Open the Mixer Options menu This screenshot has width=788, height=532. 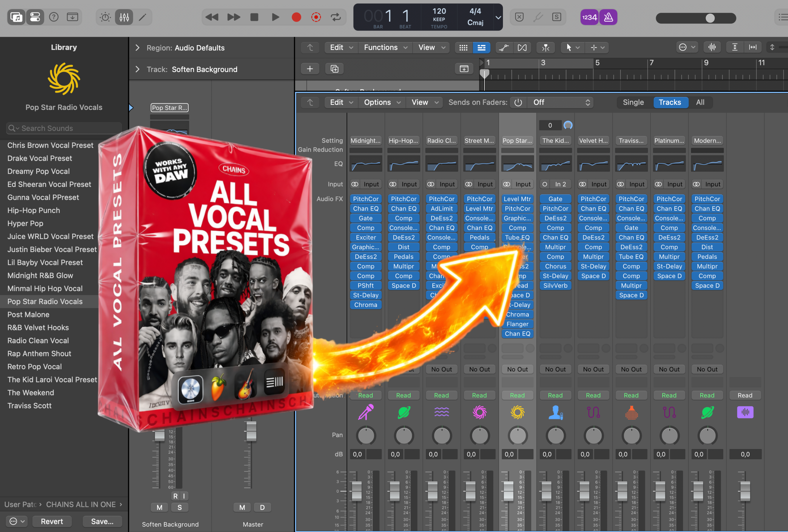(382, 102)
